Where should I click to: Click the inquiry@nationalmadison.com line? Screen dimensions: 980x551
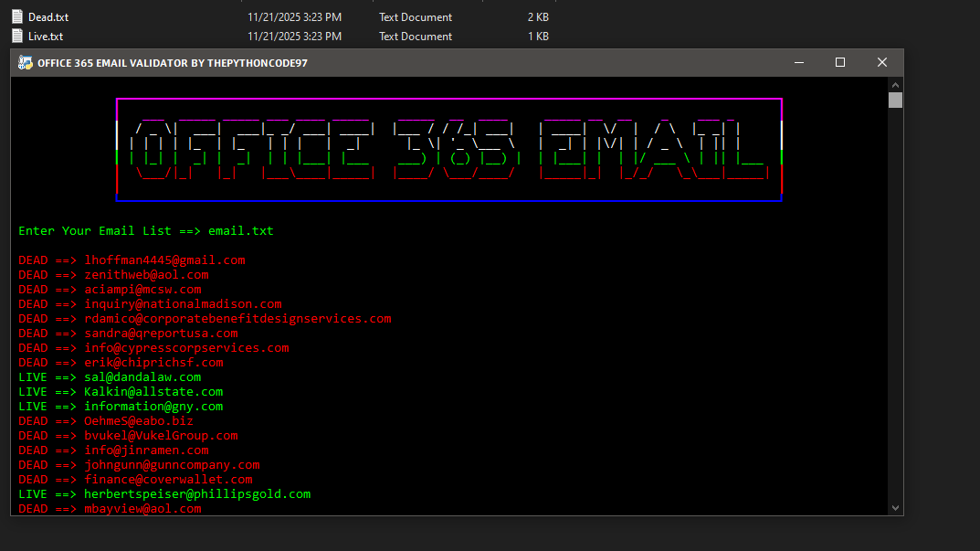(x=150, y=304)
